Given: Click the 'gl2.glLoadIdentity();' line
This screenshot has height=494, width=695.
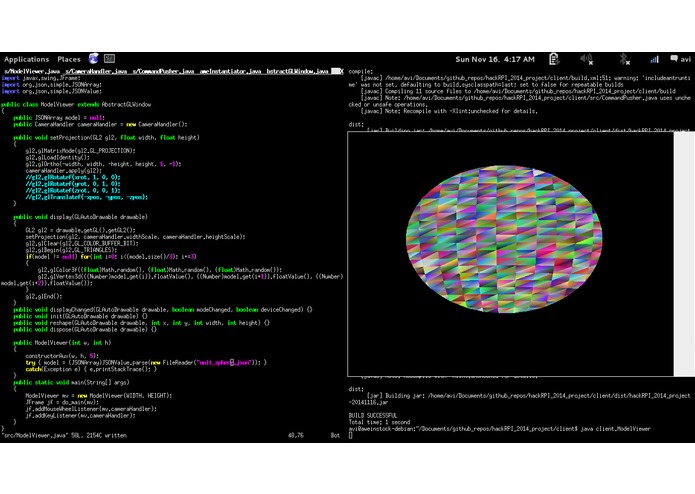Looking at the screenshot, I should point(58,157).
